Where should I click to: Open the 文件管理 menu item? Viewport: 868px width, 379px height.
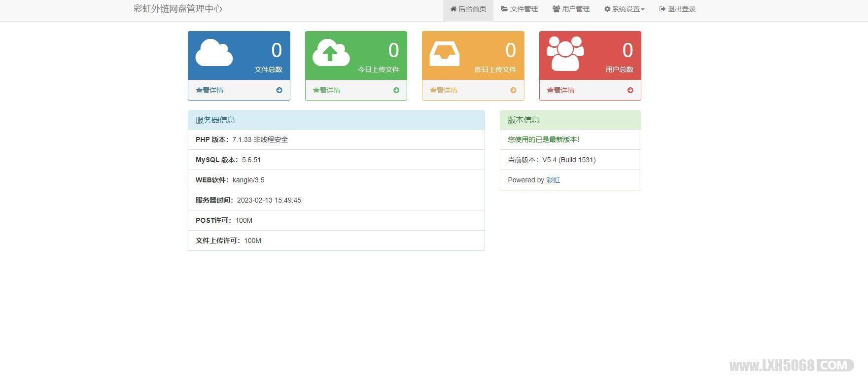click(x=519, y=9)
